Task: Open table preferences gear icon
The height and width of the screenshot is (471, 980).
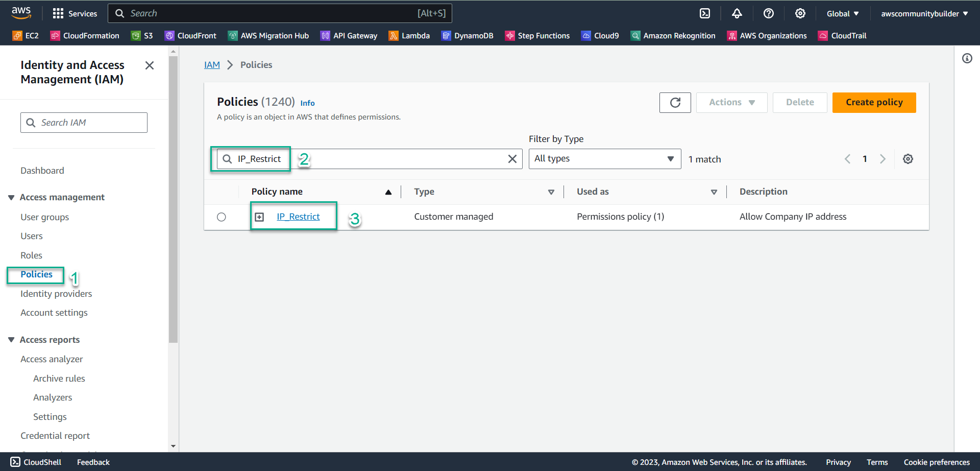Action: [x=908, y=159]
